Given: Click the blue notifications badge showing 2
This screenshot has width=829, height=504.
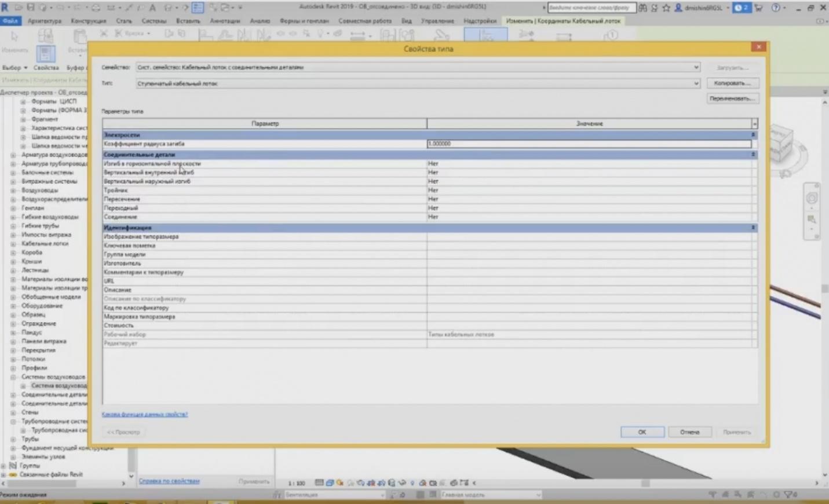Looking at the screenshot, I should (x=741, y=8).
